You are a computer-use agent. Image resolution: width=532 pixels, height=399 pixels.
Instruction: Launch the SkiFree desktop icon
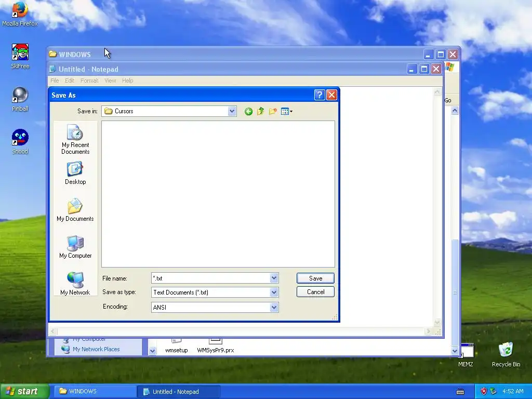pyautogui.click(x=20, y=56)
